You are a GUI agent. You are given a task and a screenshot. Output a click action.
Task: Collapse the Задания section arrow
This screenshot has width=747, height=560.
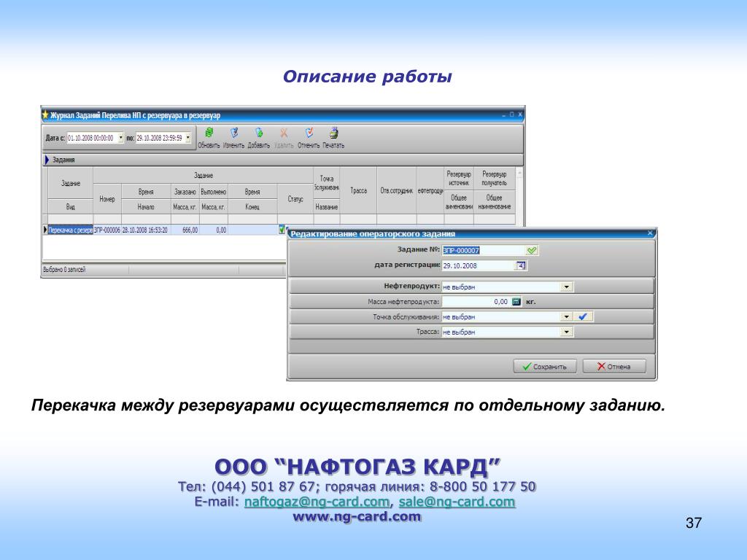pos(47,160)
